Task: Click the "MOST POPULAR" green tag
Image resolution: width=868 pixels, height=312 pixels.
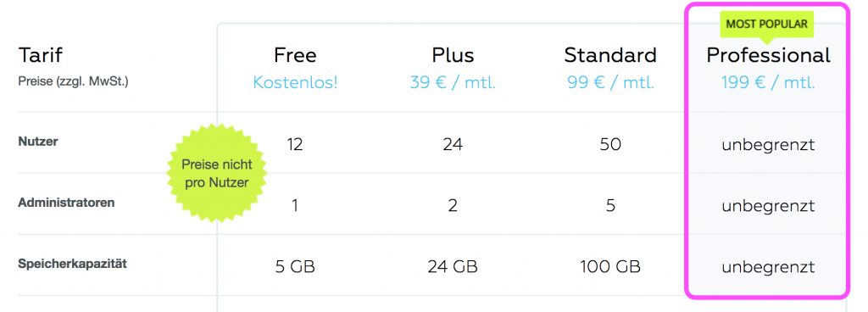Action: click(x=766, y=25)
